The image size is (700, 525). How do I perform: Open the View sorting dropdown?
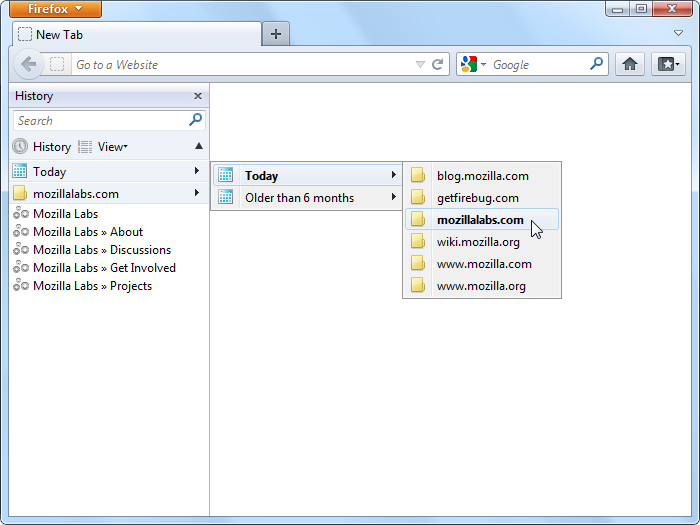[x=112, y=147]
